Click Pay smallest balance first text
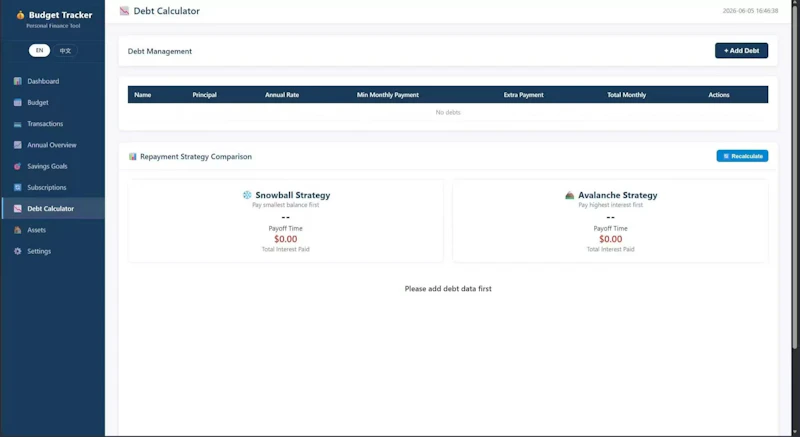Viewport: 800px width, 437px height. (x=286, y=205)
